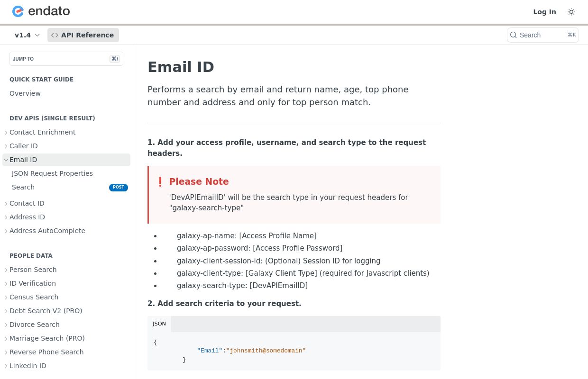Click the search magnifier icon
588x379 pixels.
[x=514, y=35]
